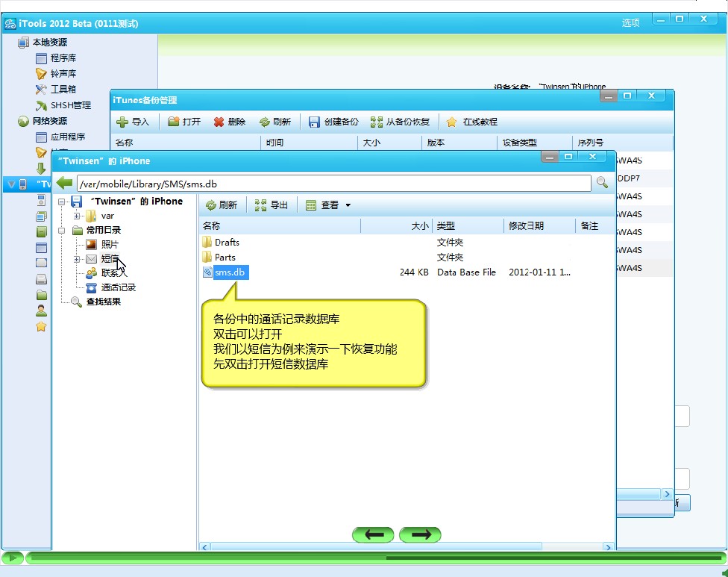728x577 pixels.
Task: Open 工具箱 in iTools sidebar
Action: point(56,89)
